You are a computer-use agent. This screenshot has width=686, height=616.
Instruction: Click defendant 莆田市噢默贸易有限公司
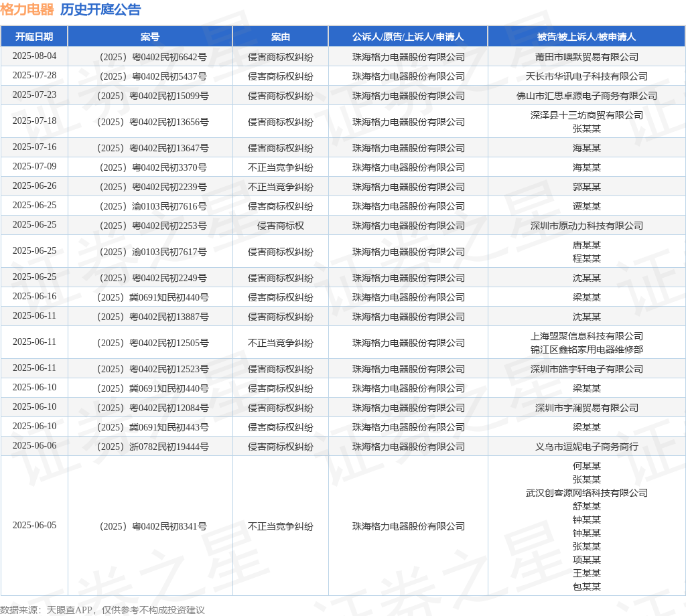[x=586, y=58]
